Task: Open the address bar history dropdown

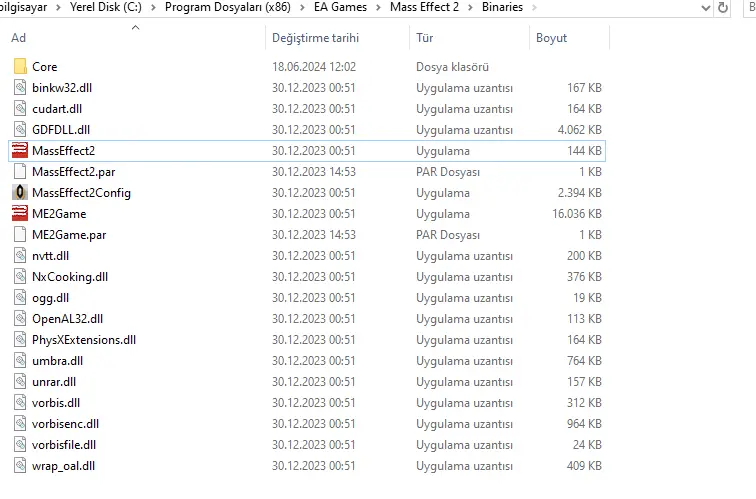Action: coord(706,8)
